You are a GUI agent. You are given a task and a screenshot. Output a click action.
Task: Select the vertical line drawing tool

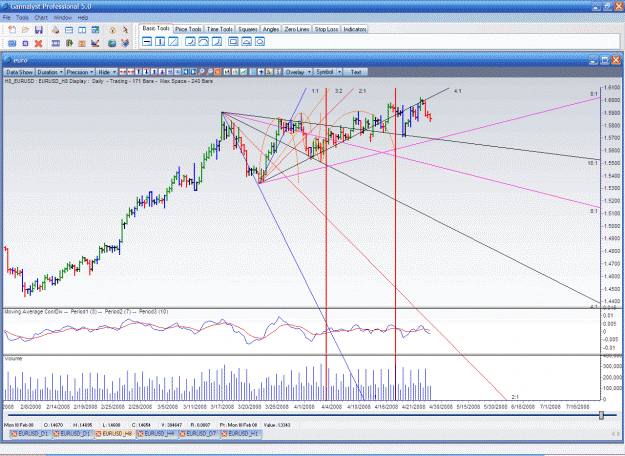click(160, 41)
